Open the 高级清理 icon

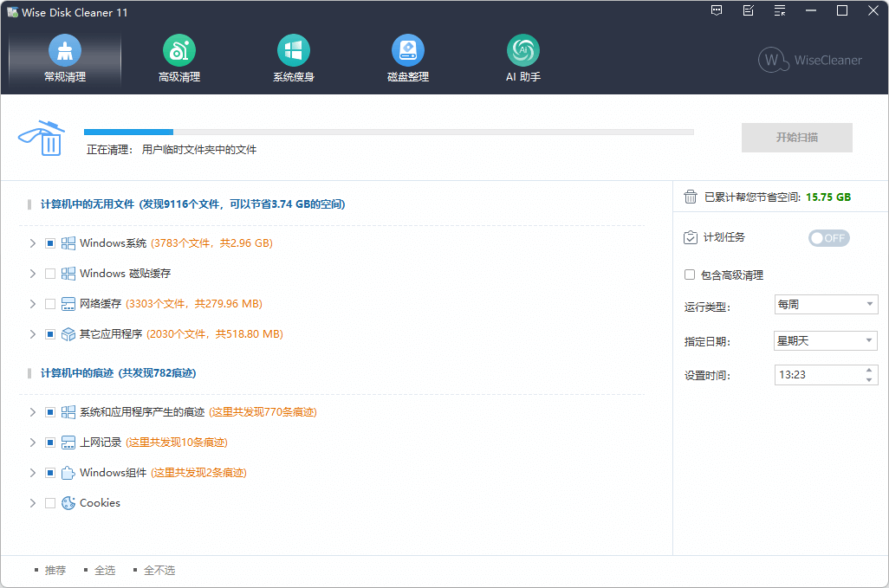(x=179, y=50)
